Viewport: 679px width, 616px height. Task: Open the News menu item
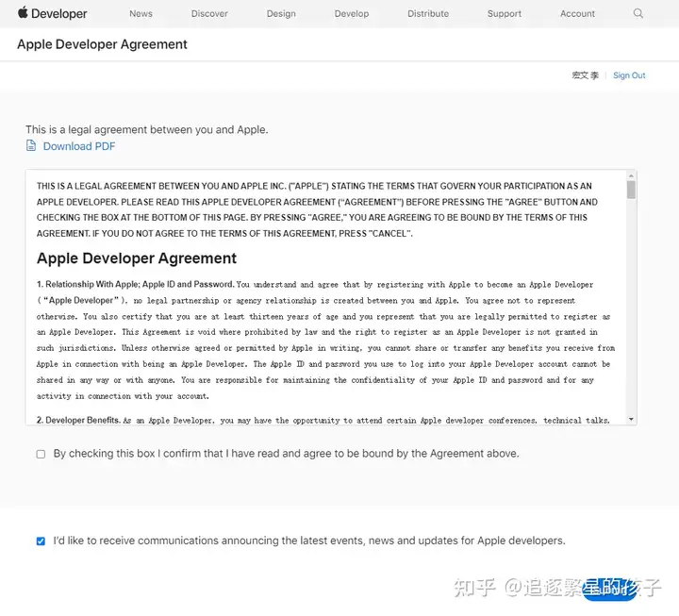click(141, 13)
